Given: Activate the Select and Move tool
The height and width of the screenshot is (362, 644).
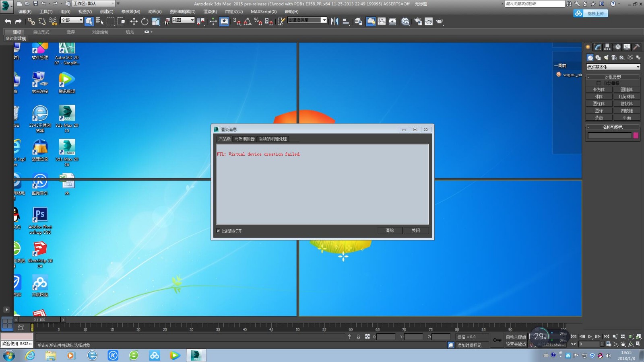Looking at the screenshot, I should [134, 21].
